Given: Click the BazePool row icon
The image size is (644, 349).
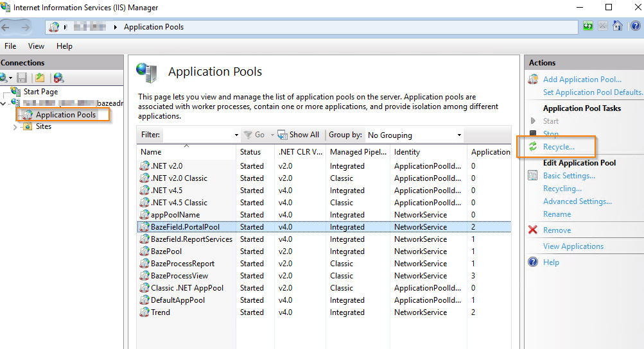Looking at the screenshot, I should click(144, 251).
